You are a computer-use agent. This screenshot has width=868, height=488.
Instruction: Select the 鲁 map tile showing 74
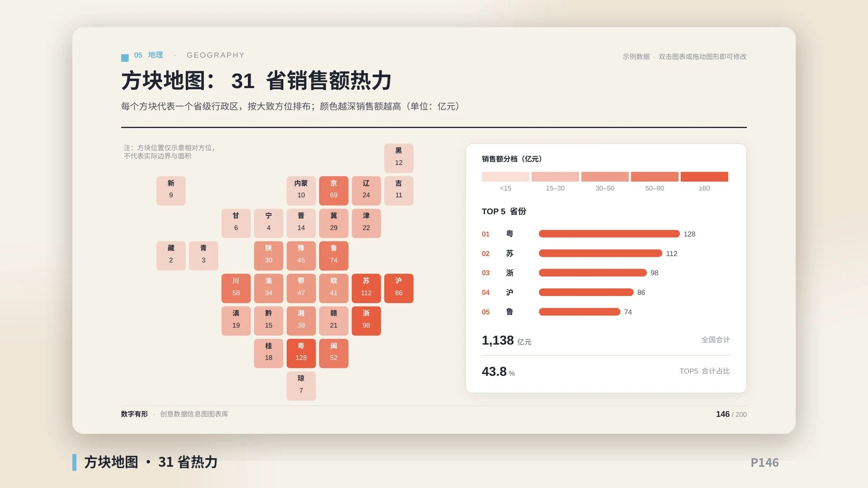pyautogui.click(x=334, y=256)
